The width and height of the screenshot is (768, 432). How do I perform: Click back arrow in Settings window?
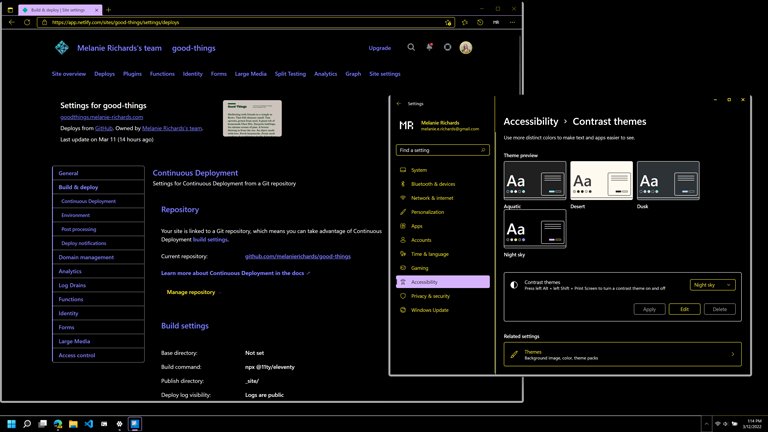tap(399, 104)
